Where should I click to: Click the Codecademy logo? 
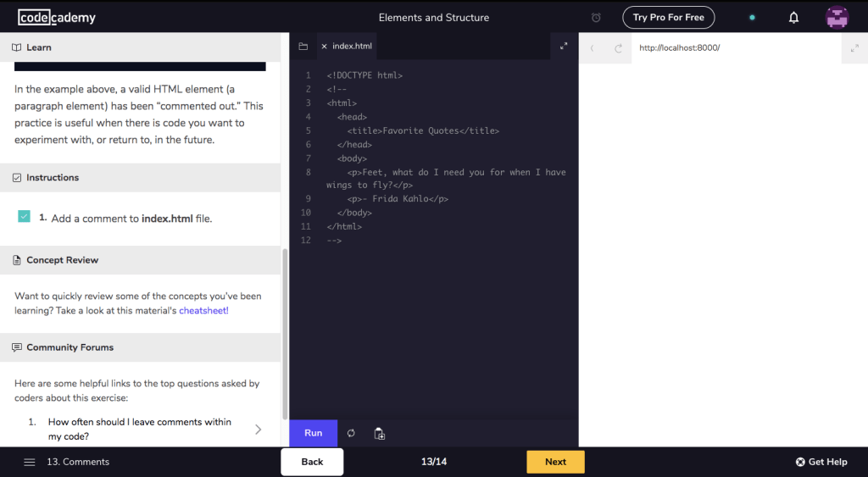(57, 18)
